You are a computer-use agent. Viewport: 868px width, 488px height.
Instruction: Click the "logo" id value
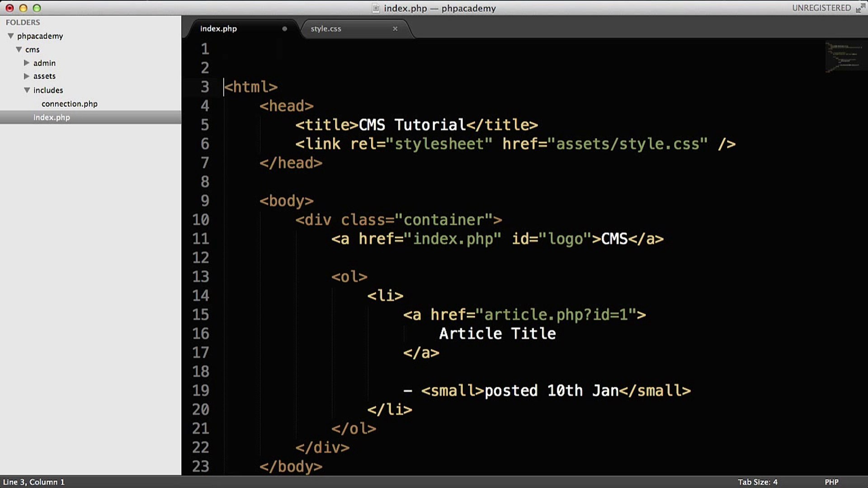[x=565, y=239]
